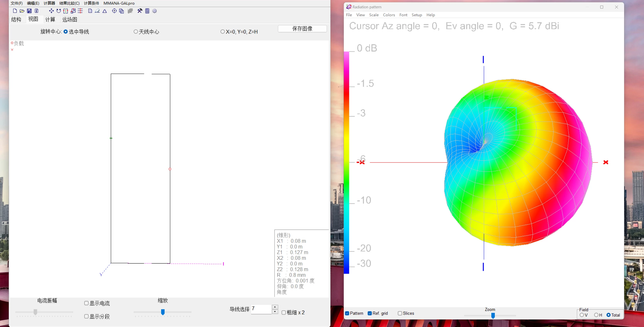Click the Save floppy disk icon
This screenshot has height=327, width=644.
pyautogui.click(x=29, y=11)
